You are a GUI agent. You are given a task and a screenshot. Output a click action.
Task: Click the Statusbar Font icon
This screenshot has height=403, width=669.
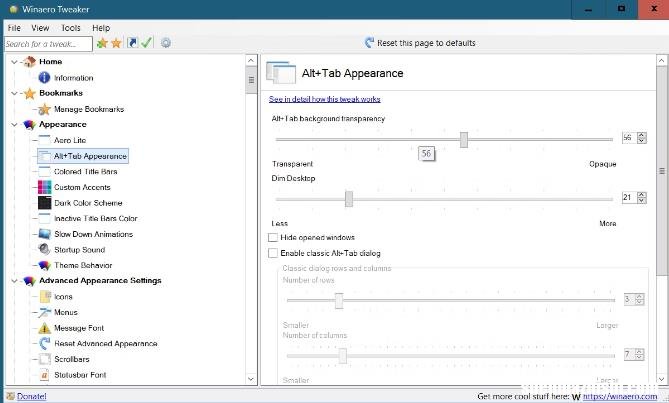(45, 375)
